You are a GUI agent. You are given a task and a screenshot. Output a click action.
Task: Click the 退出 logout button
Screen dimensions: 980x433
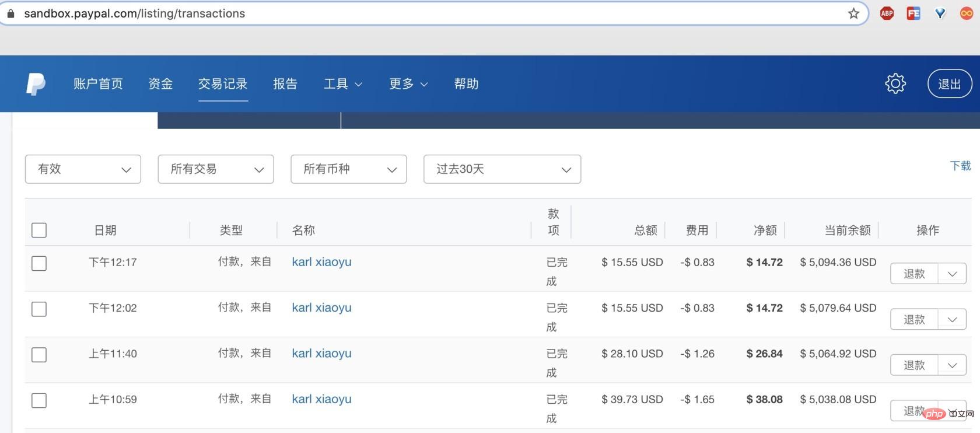(x=950, y=84)
